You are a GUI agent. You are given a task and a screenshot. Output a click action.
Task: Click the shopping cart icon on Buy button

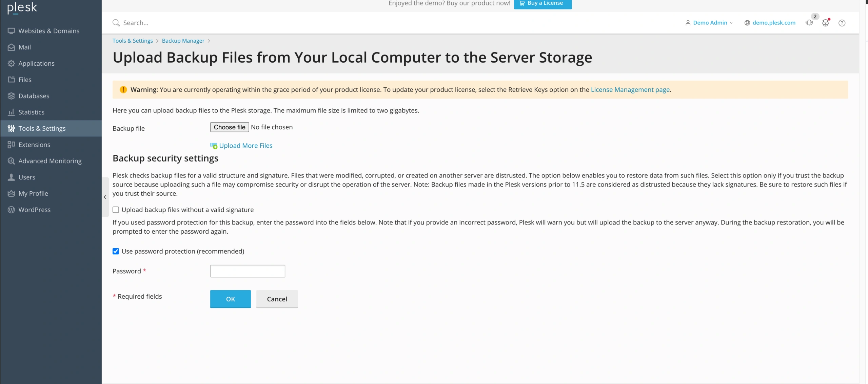coord(522,3)
